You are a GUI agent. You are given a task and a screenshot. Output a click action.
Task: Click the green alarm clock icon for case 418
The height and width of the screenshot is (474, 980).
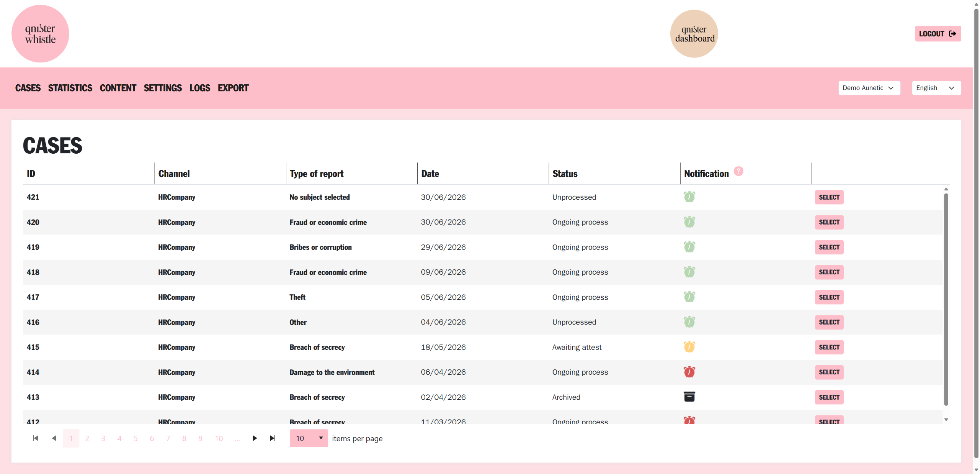click(689, 272)
